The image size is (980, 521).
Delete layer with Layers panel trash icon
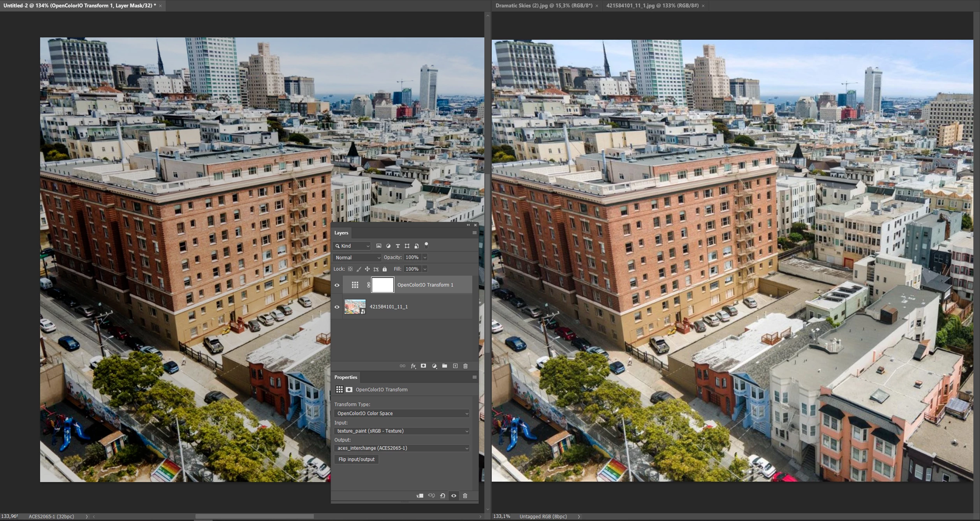tap(465, 366)
